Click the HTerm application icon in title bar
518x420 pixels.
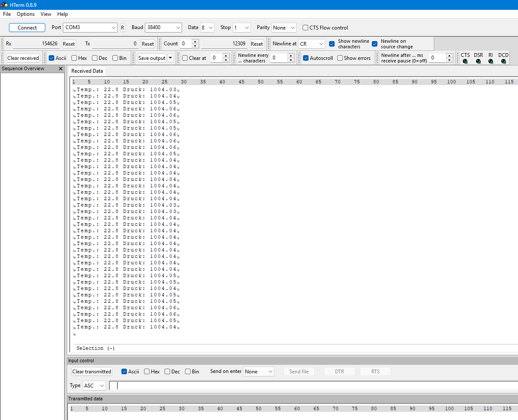click(4, 5)
